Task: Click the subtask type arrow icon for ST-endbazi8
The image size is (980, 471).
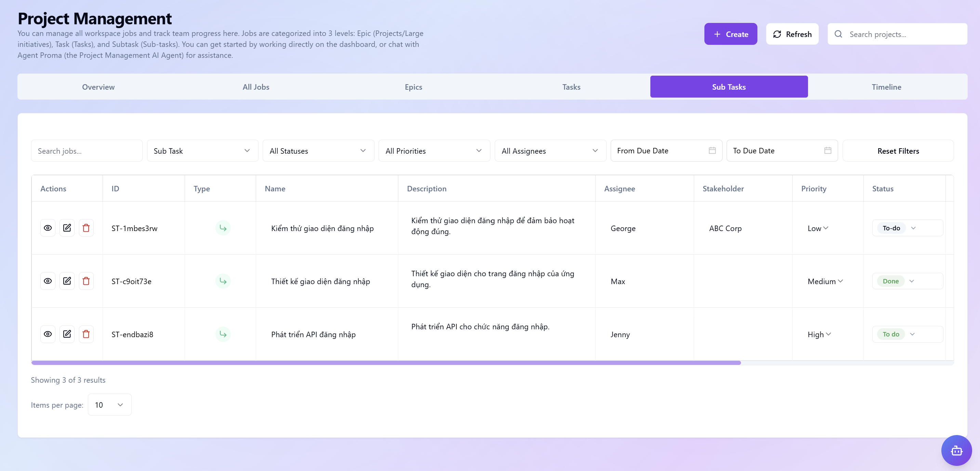Action: coord(223,334)
